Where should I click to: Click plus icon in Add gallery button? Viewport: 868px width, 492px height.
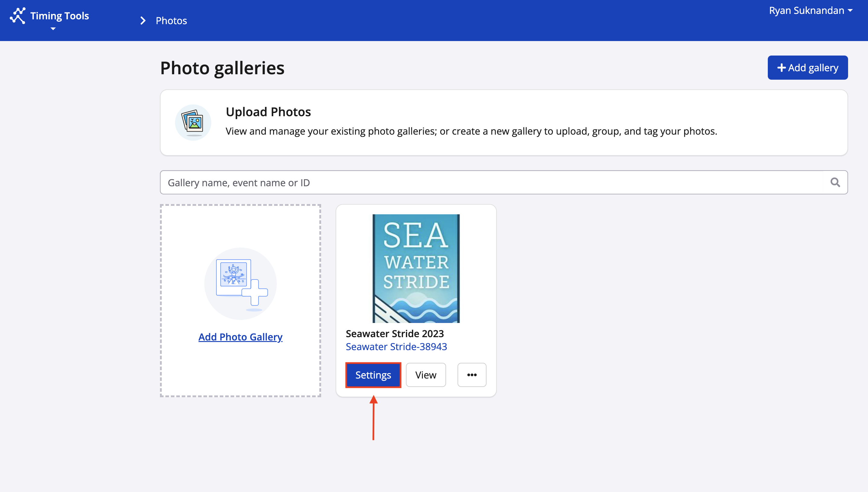pyautogui.click(x=781, y=68)
